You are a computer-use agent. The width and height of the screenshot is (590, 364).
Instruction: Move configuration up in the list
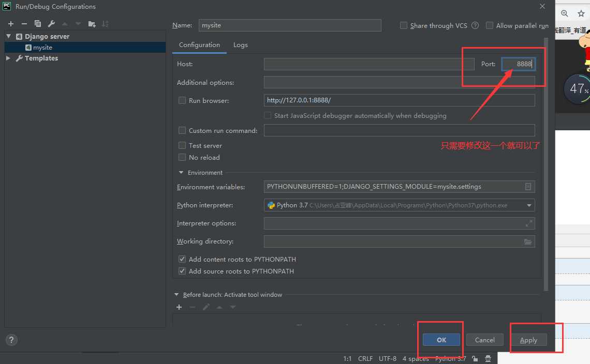tap(65, 24)
